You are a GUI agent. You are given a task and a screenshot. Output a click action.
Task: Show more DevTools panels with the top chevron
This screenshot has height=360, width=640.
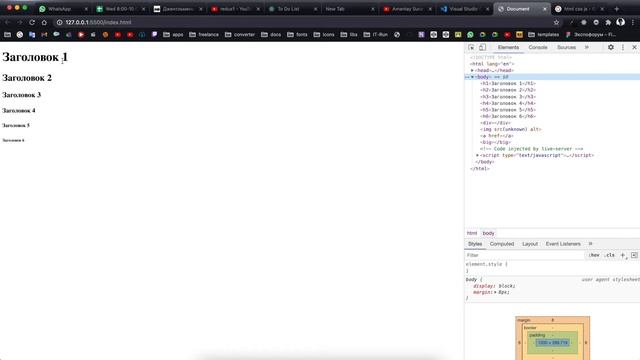click(587, 47)
